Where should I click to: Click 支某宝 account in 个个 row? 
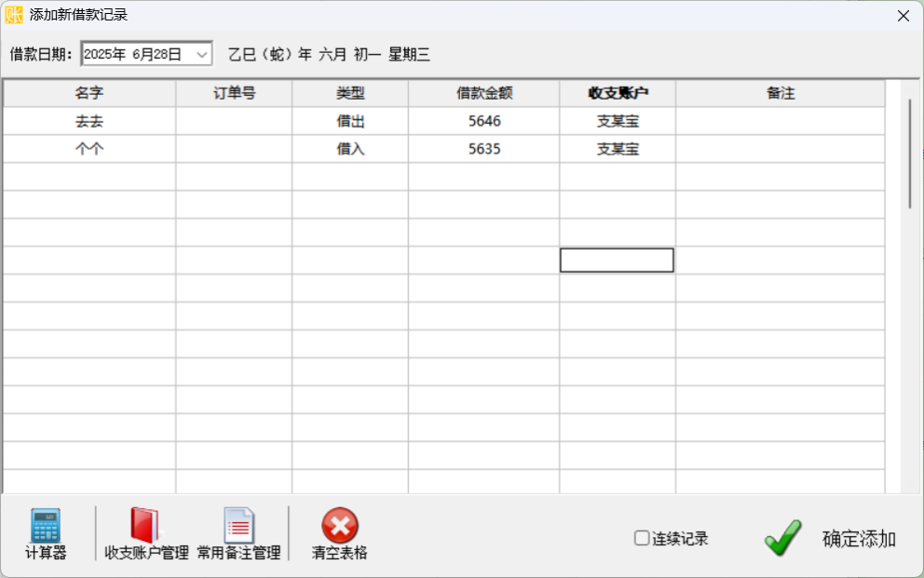[618, 149]
